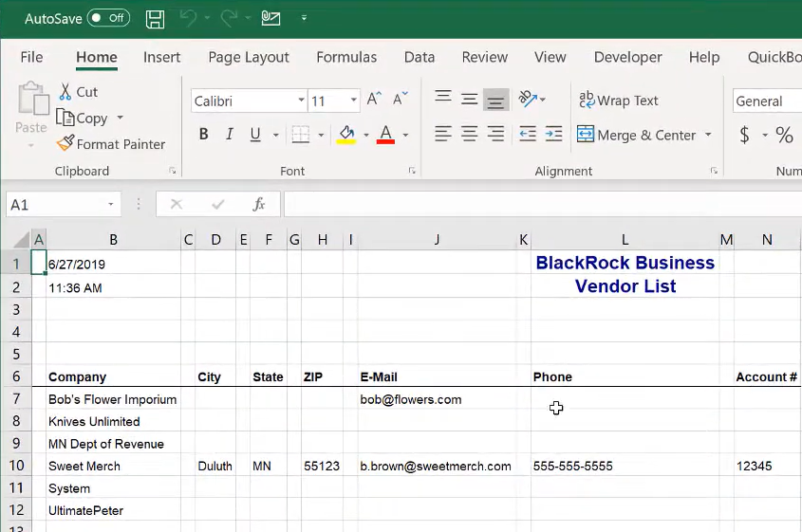This screenshot has width=802, height=532.
Task: Select all cells corner triangle
Action: (x=22, y=239)
